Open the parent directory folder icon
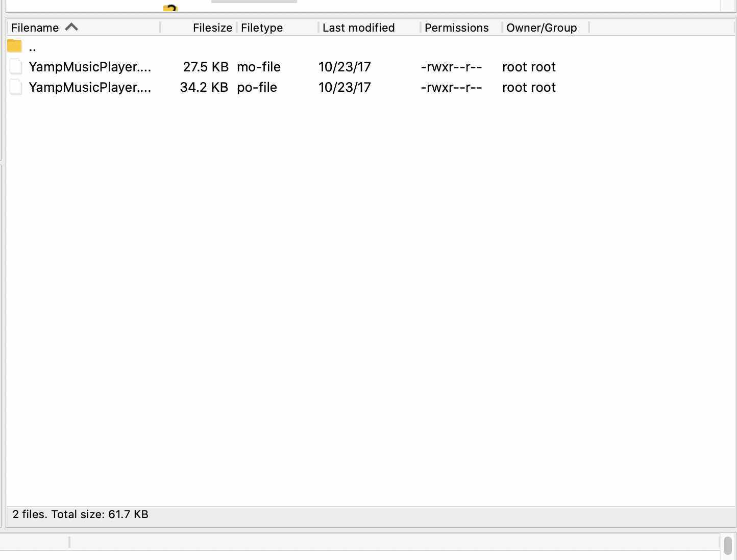This screenshot has height=560, width=737. click(x=14, y=46)
